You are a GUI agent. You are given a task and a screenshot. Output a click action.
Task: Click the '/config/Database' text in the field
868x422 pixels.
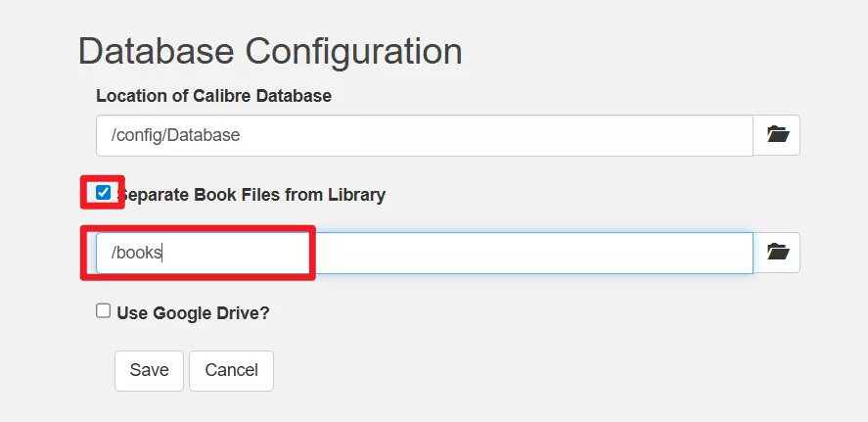(x=175, y=135)
